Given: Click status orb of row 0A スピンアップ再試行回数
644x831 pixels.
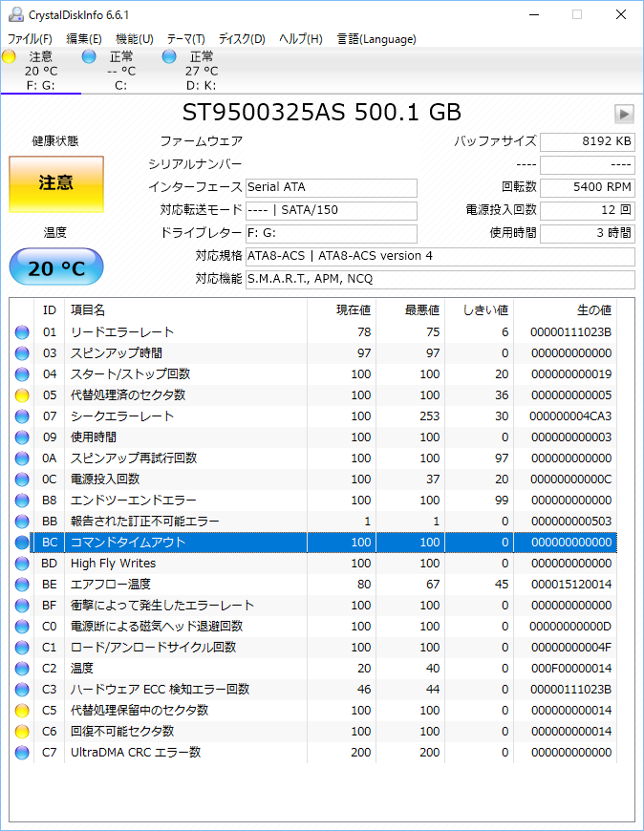Looking at the screenshot, I should tap(22, 458).
